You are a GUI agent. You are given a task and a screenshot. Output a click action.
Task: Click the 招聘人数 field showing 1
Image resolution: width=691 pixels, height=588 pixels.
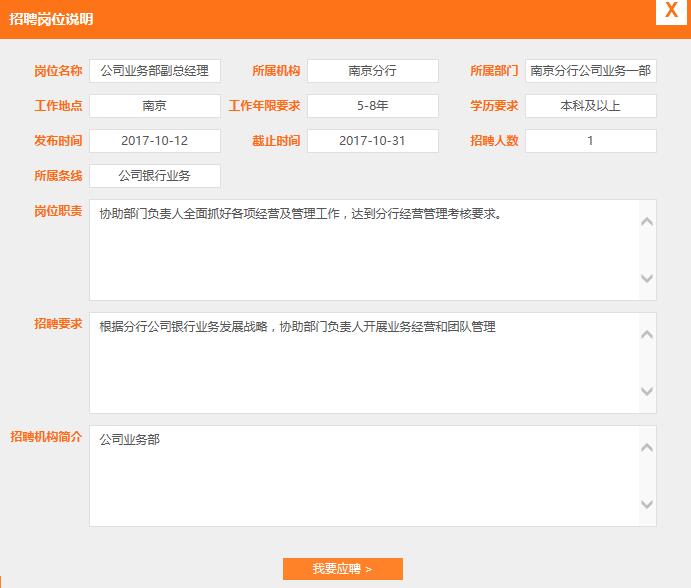click(x=590, y=141)
